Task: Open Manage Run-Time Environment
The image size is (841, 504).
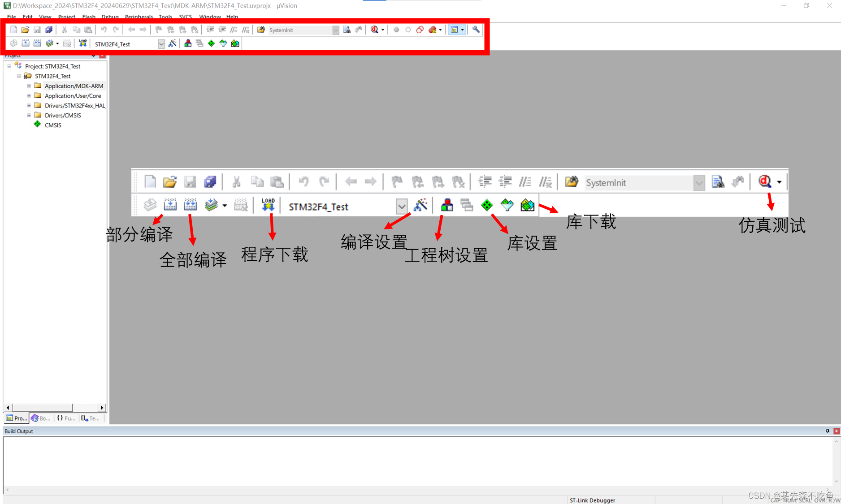Action: 211,43
